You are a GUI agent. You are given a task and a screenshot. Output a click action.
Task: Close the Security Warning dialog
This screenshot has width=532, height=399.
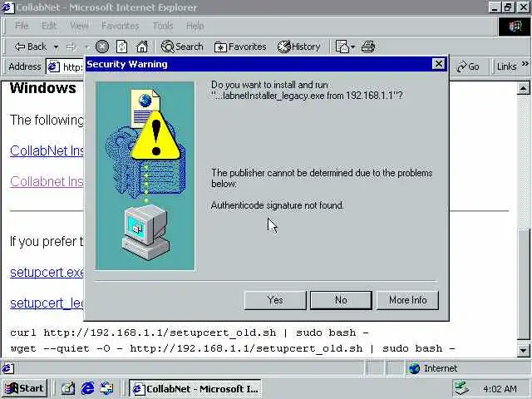click(x=438, y=64)
